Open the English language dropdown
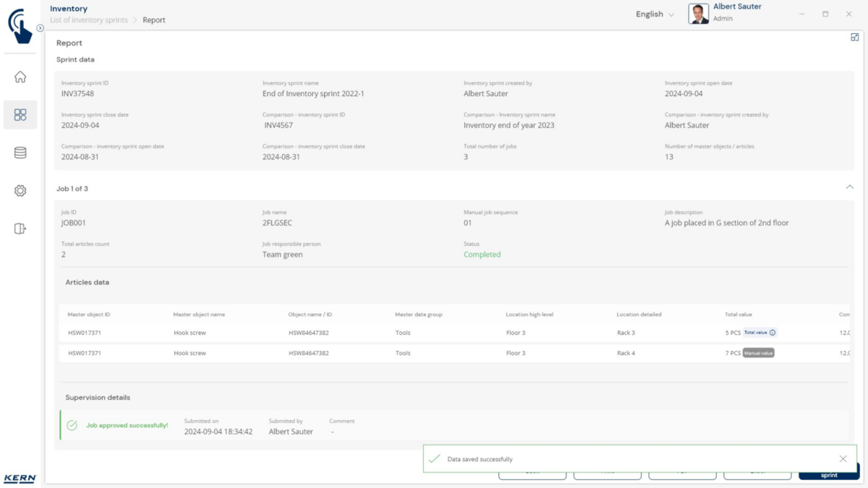This screenshot has height=488, width=868. pyautogui.click(x=655, y=14)
